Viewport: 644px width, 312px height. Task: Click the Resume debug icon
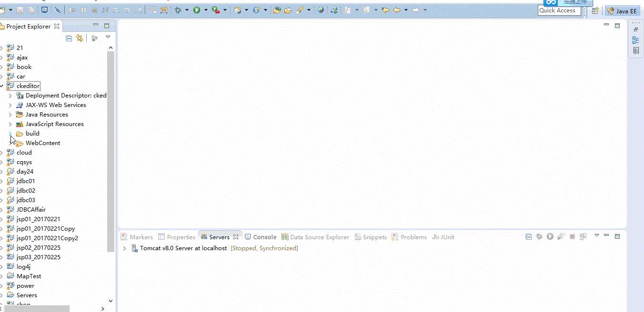(72, 10)
